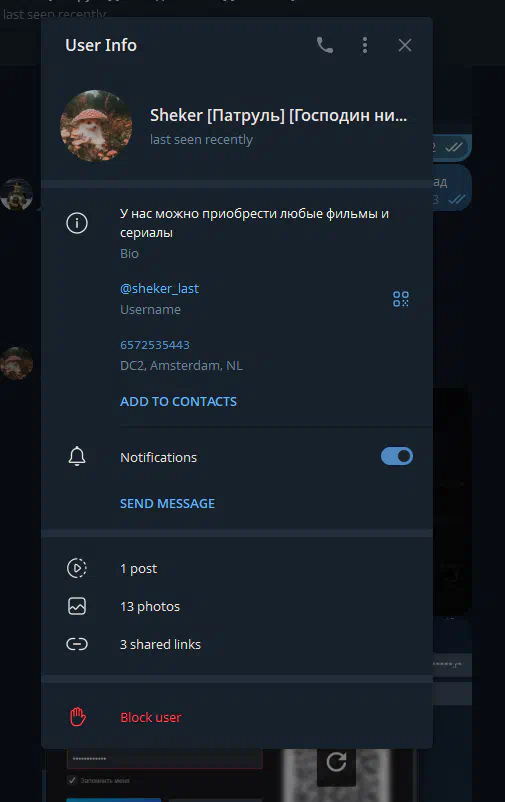Click ADD TO CONTACTS
505x802 pixels.
coord(178,402)
